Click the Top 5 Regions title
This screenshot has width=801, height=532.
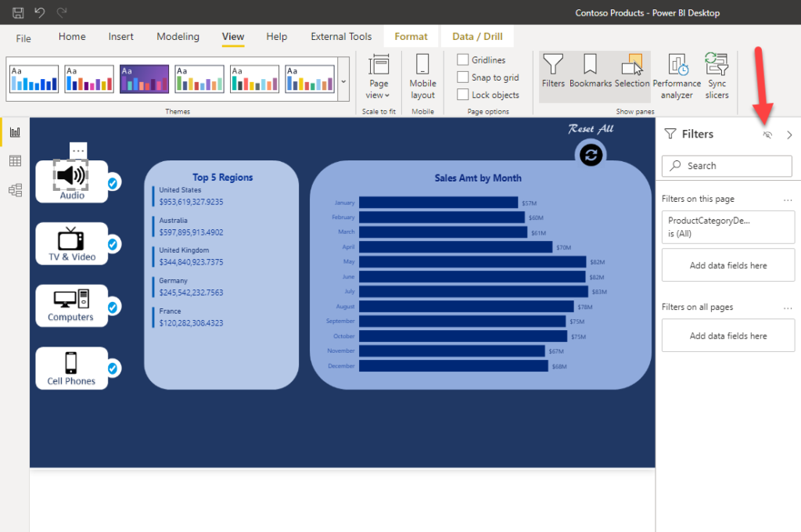(223, 178)
